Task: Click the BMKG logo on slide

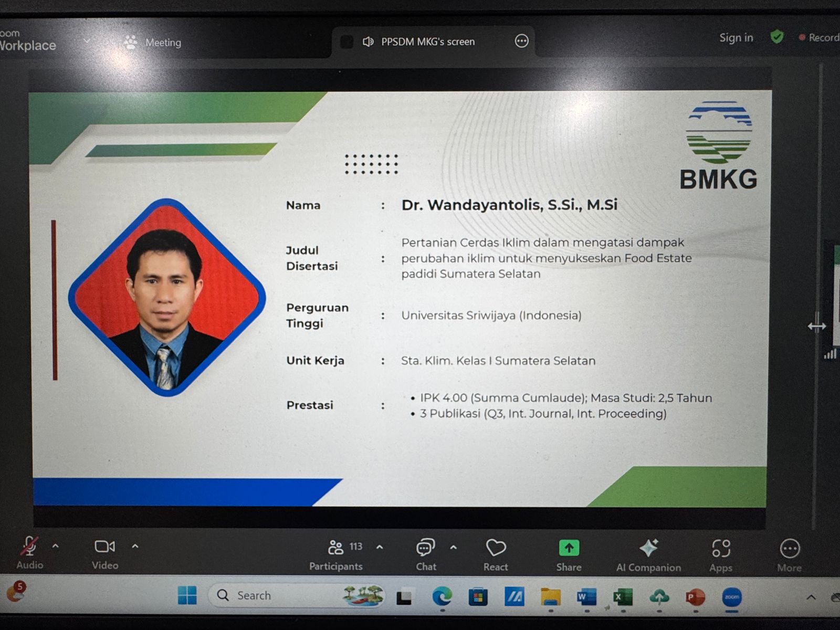Action: pyautogui.click(x=719, y=145)
